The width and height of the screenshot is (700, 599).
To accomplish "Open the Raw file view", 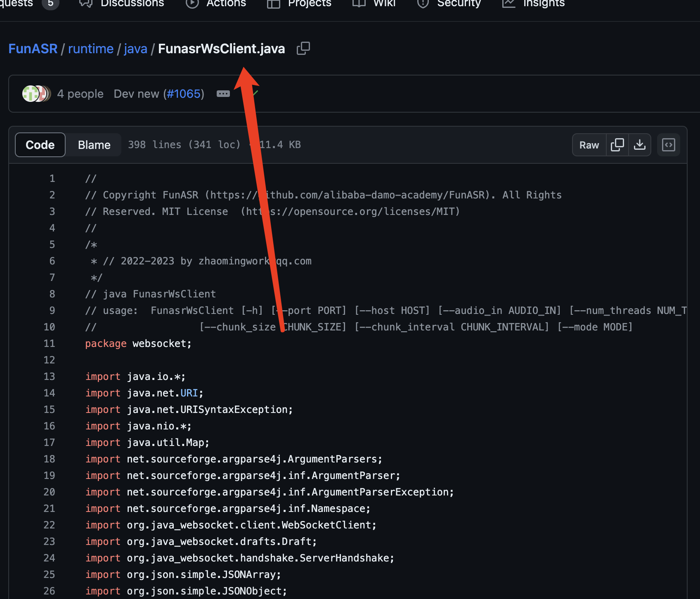I will point(589,145).
